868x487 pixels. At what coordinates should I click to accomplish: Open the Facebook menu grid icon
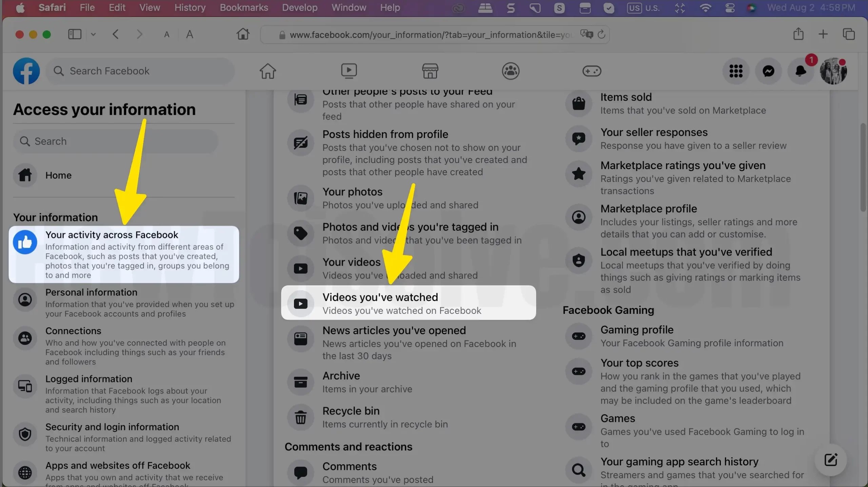click(736, 71)
